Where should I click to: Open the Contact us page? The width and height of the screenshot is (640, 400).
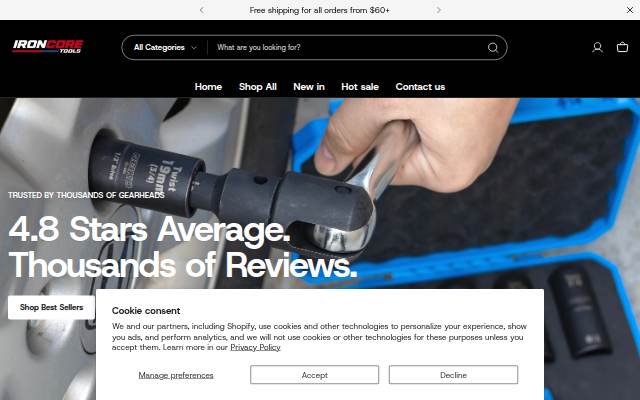tap(420, 87)
